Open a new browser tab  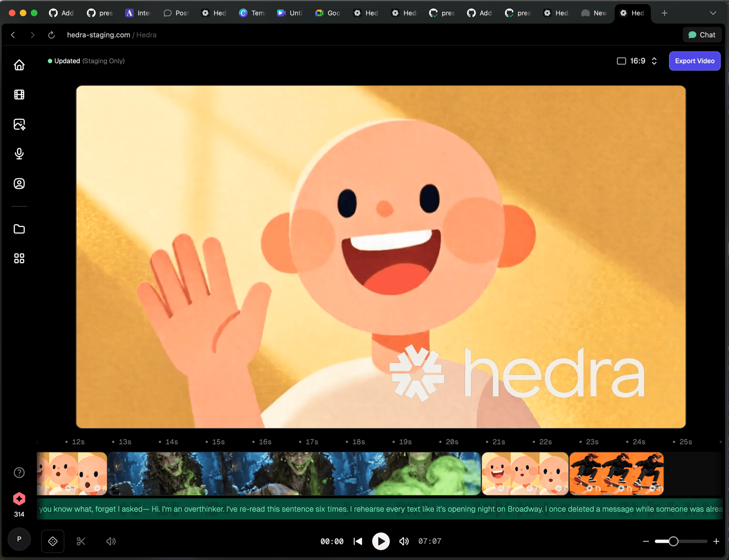click(664, 13)
